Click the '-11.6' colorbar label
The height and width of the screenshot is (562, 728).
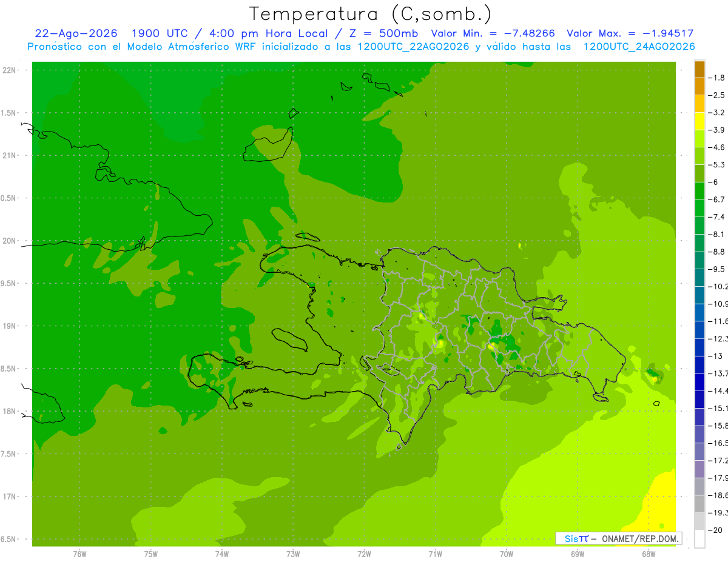718,321
